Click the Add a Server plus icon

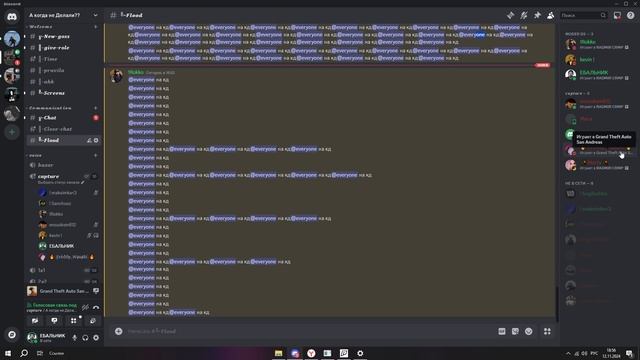[12, 132]
